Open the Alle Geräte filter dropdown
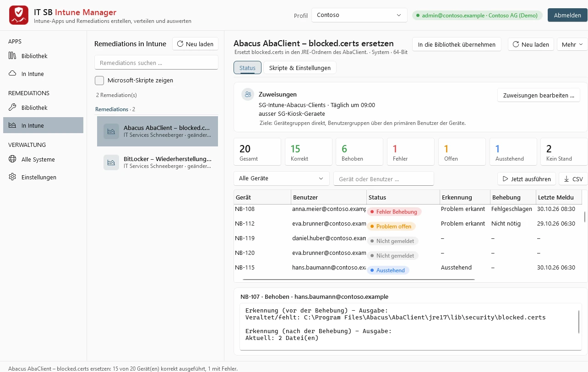The height and width of the screenshot is (372, 588). (281, 178)
